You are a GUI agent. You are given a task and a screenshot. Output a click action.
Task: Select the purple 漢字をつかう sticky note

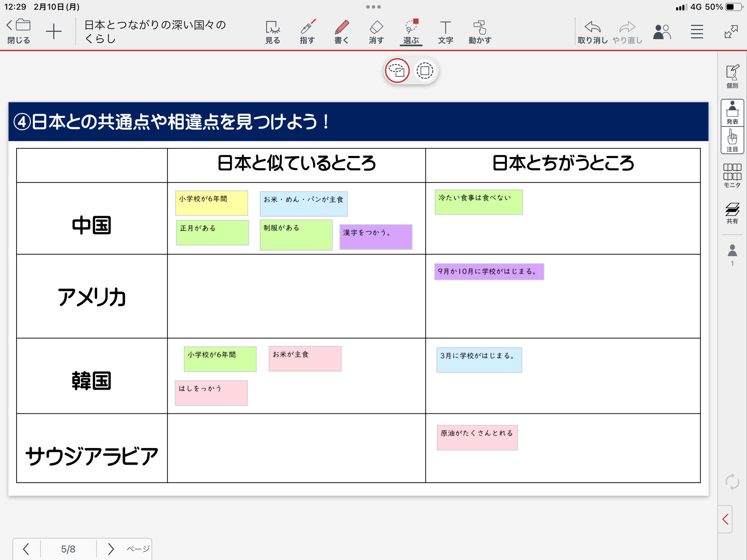[376, 237]
